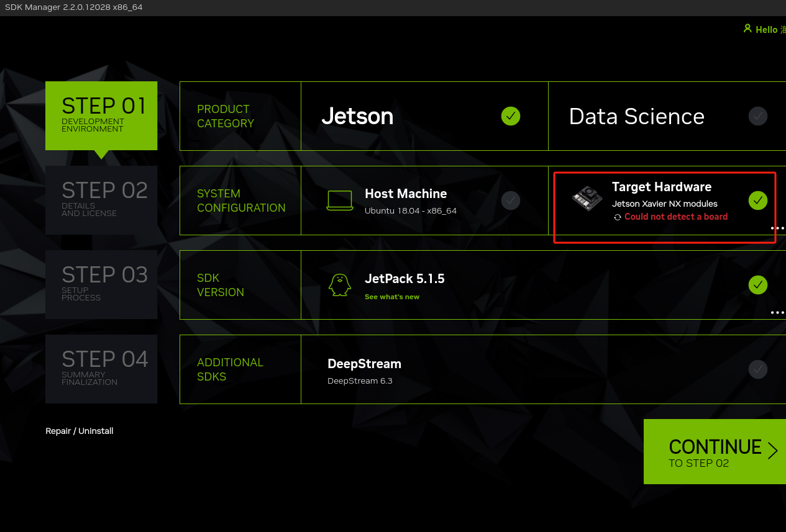This screenshot has height=532, width=786.
Task: Click the Jetson Xavier NX modules text
Action: click(x=665, y=204)
